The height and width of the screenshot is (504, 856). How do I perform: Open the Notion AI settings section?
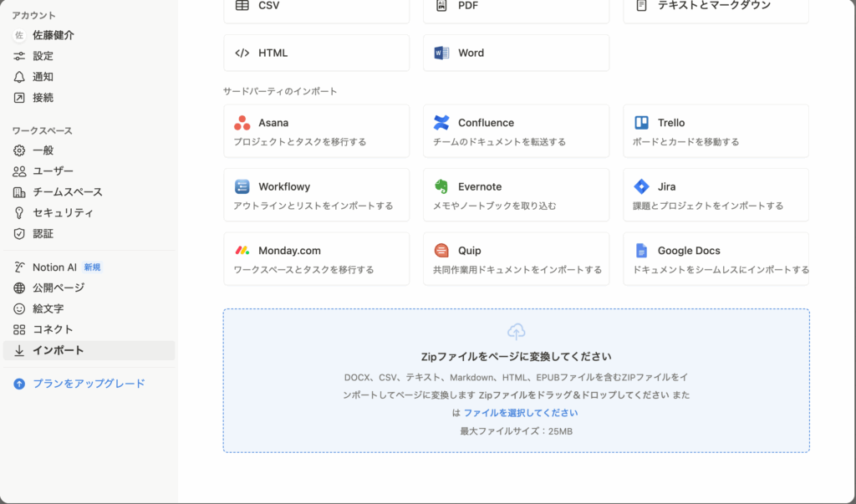tap(54, 267)
